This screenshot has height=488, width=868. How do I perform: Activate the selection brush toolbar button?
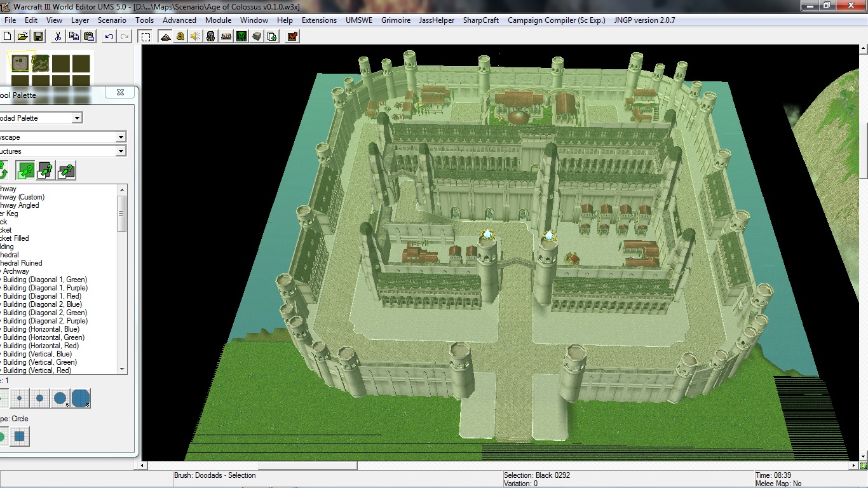[146, 36]
